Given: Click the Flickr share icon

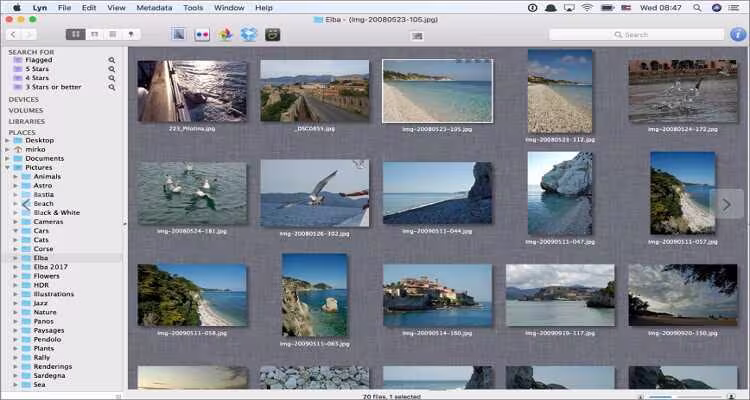Looking at the screenshot, I should pos(203,34).
